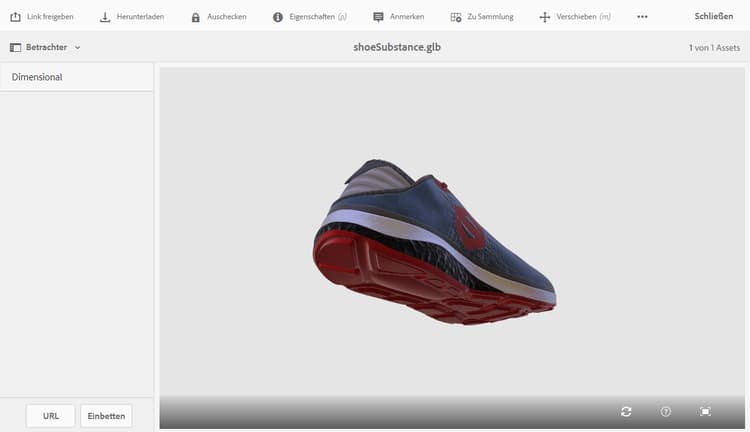Click the shoeSubstance.glb title
The image size is (750, 432).
click(x=397, y=47)
